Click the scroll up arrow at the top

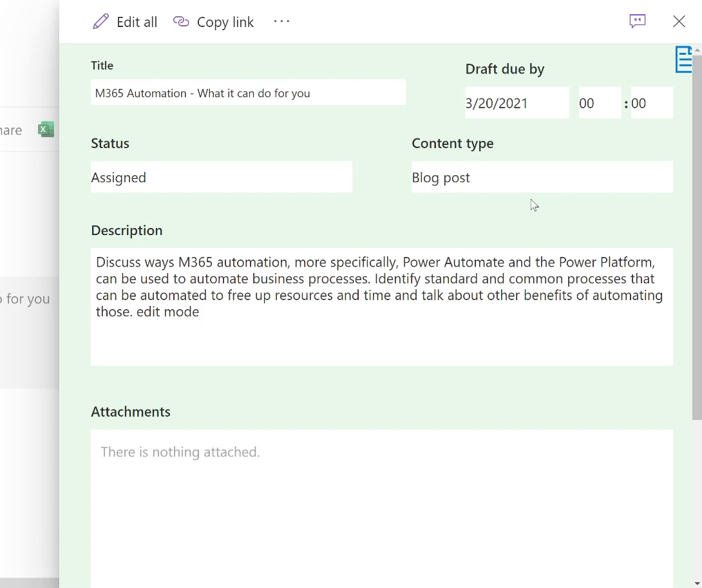(697, 50)
